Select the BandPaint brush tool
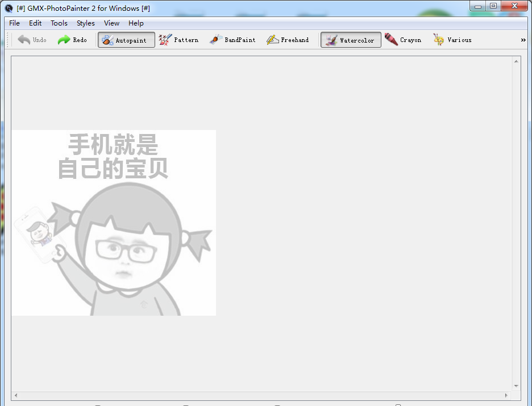Screen dimensions: 532x406 tap(232, 40)
